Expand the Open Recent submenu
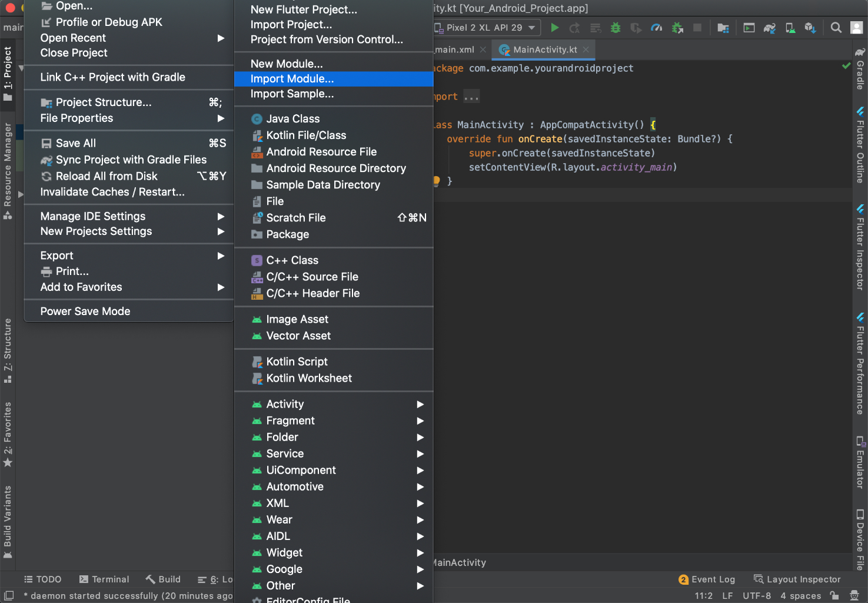Screen dimensions: 868x603 [x=129, y=38]
